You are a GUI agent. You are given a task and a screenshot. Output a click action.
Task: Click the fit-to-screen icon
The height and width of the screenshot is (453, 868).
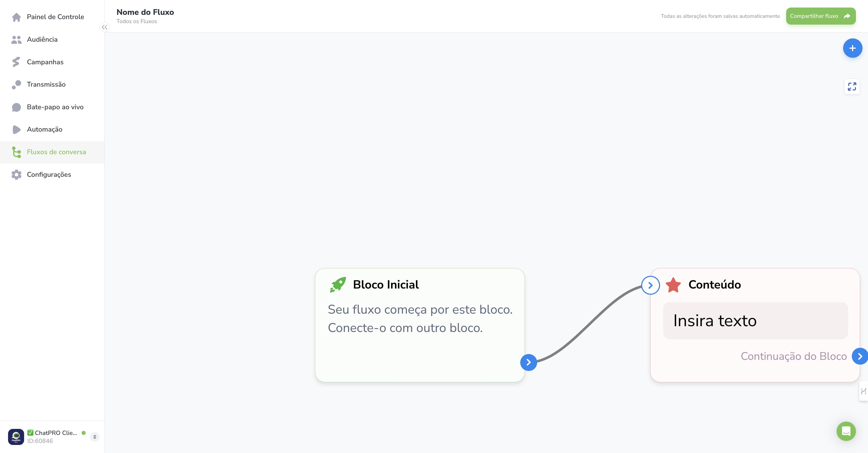(852, 87)
